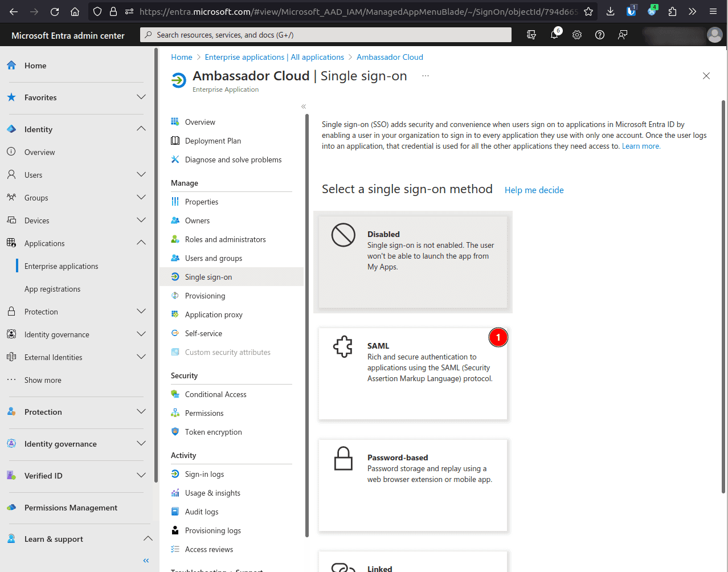
Task: Open the app Overview menu item
Action: click(x=200, y=122)
